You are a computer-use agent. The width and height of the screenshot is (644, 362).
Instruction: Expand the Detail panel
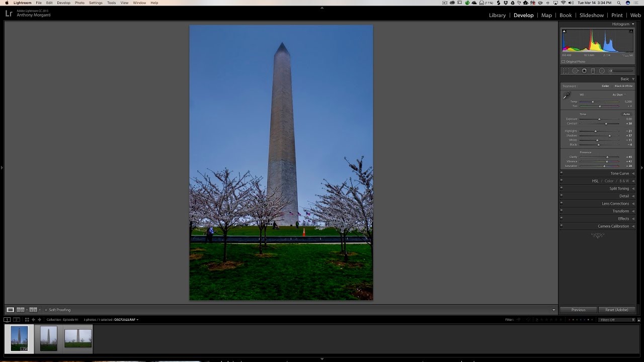[633, 196]
